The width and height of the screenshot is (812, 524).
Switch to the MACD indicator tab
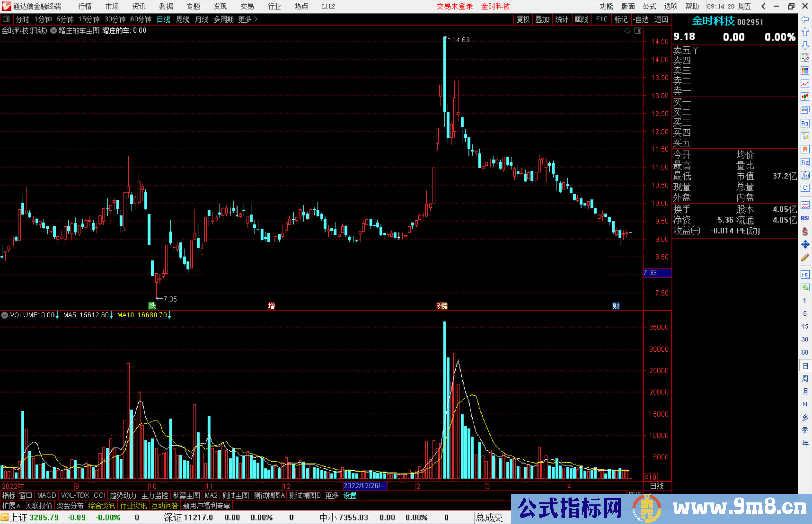47,495
